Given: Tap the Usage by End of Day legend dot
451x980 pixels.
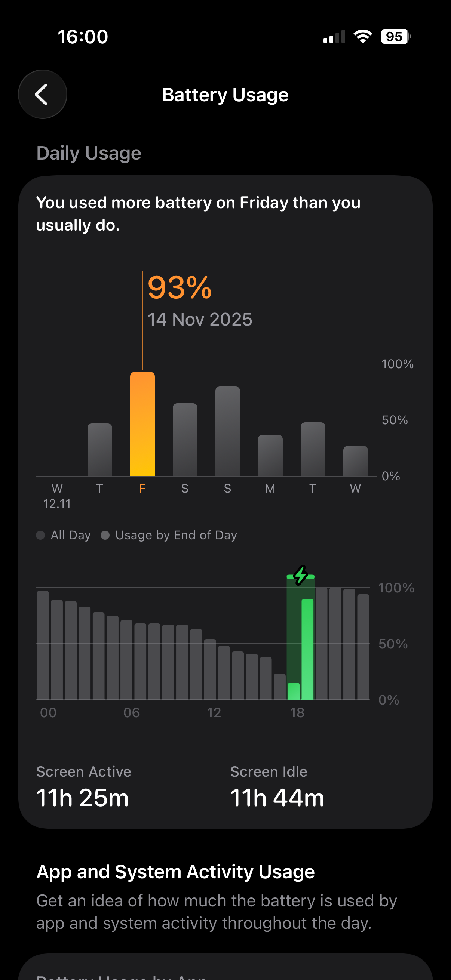Looking at the screenshot, I should (x=105, y=535).
